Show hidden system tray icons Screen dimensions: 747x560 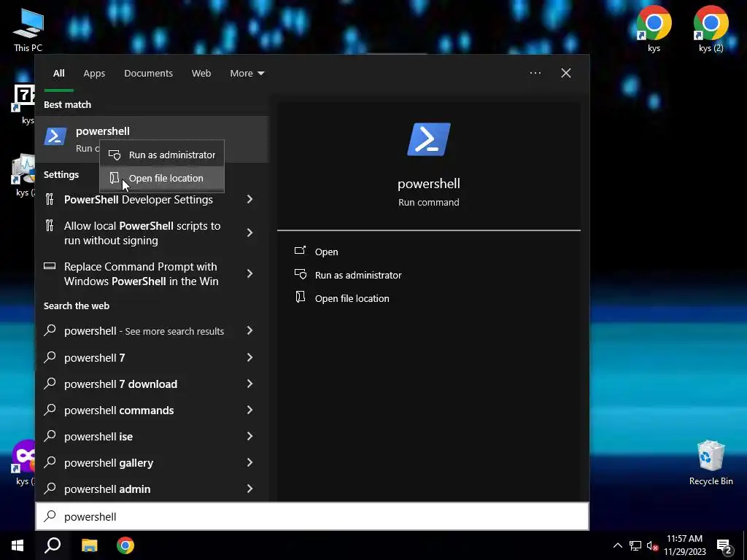617,545
